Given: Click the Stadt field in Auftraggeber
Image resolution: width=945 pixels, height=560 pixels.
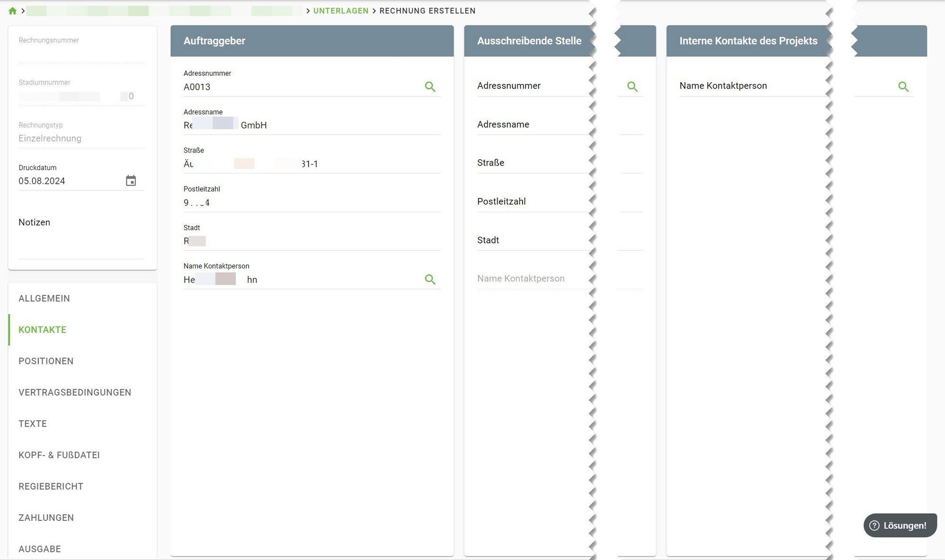Looking at the screenshot, I should coord(312,241).
